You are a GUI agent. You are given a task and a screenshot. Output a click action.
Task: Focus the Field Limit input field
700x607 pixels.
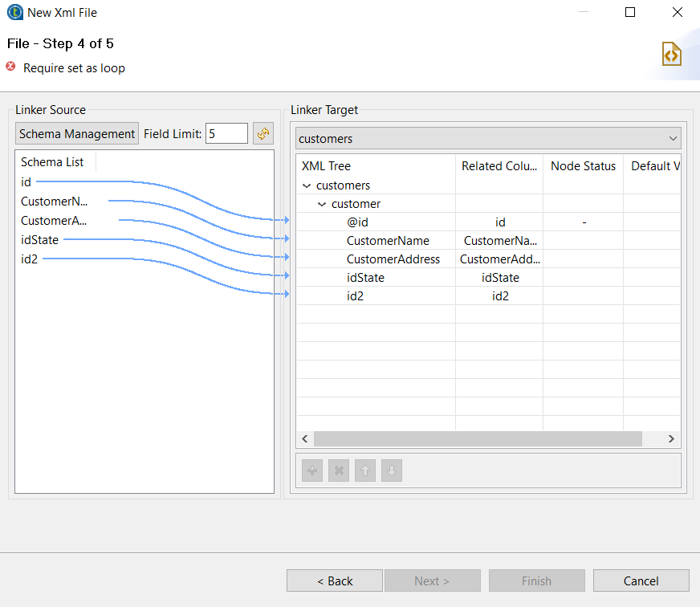click(226, 134)
